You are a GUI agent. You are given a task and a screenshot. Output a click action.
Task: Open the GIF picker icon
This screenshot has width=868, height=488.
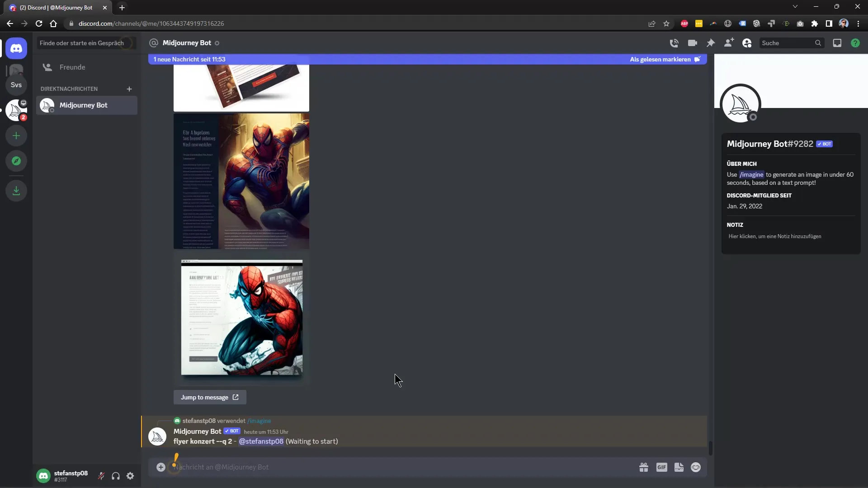point(662,467)
